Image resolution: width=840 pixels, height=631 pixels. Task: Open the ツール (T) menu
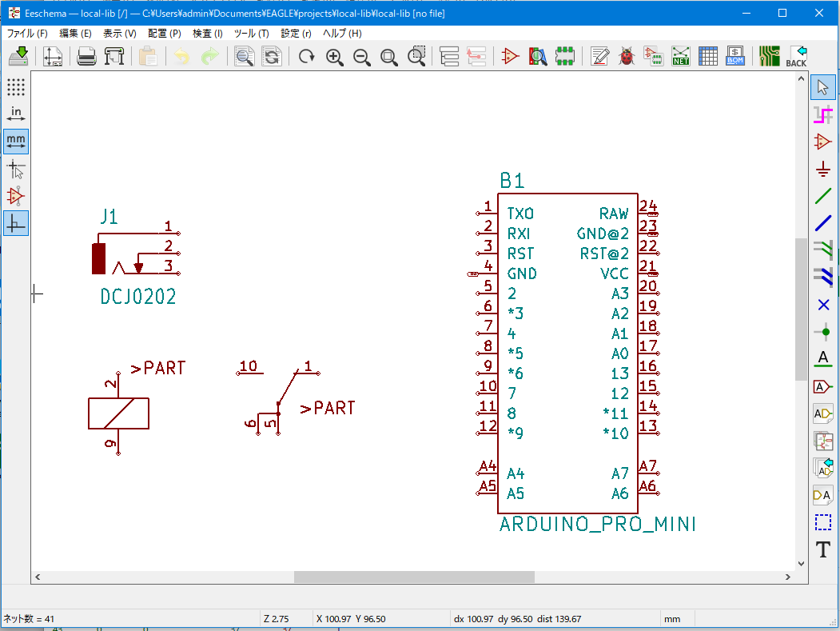click(251, 34)
